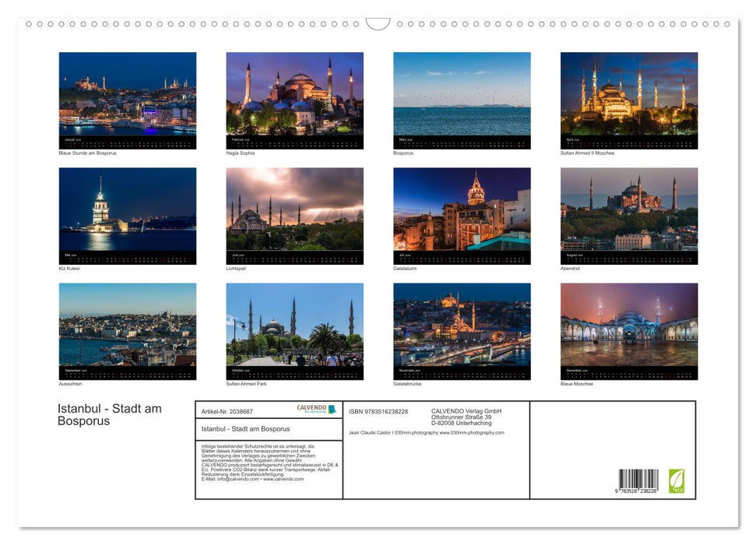Enable the Aussichten caption selection
Screen dimensions: 756x545
tap(72, 383)
